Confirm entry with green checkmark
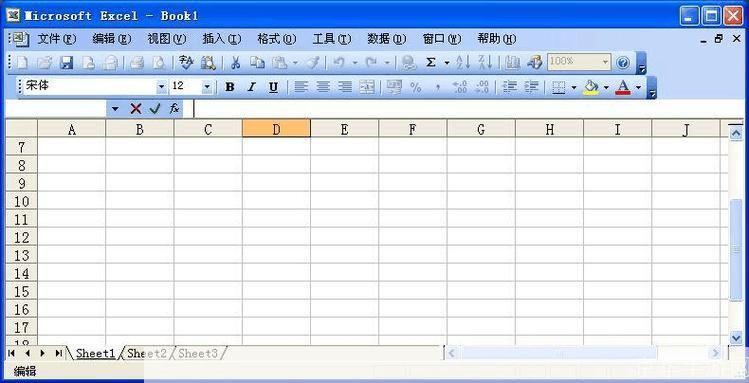The height and width of the screenshot is (383, 749). (x=155, y=109)
